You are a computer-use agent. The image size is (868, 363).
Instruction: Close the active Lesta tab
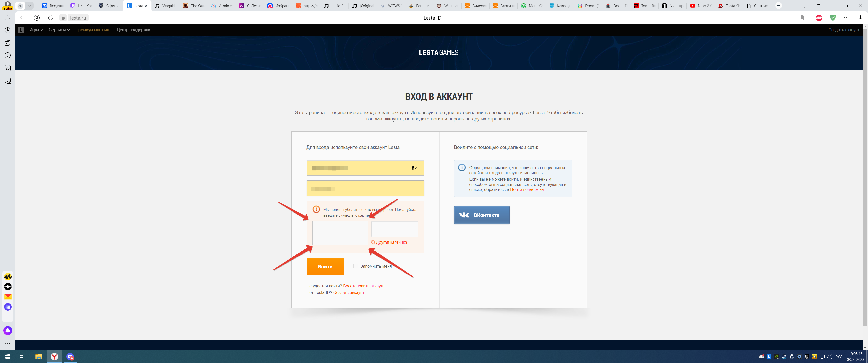click(146, 6)
